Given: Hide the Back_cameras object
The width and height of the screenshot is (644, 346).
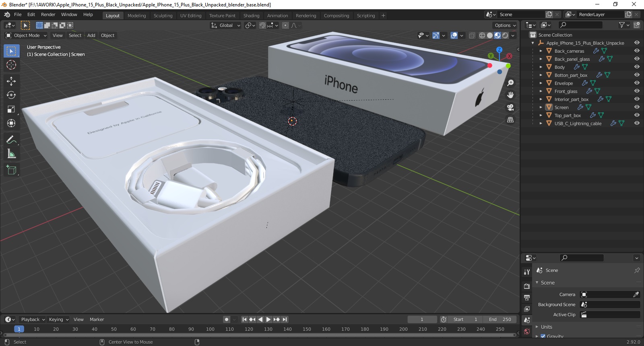Looking at the screenshot, I should (637, 51).
